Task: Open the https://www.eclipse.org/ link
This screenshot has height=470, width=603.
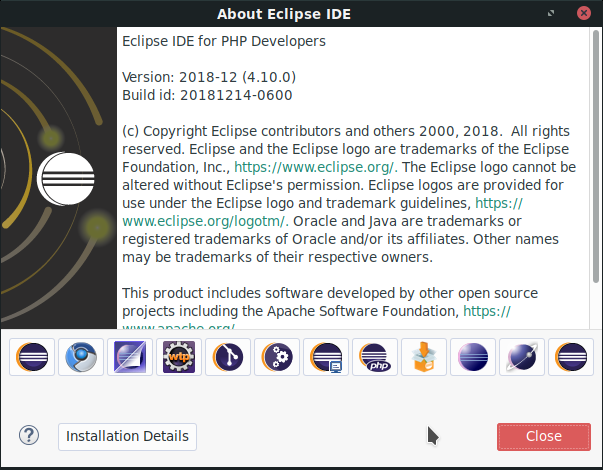Action: [x=315, y=167]
